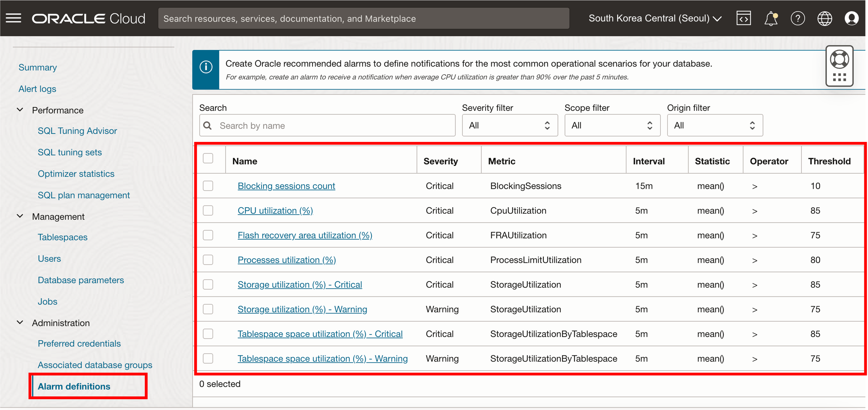
Task: Open the user profile avatar menu
Action: [851, 18]
